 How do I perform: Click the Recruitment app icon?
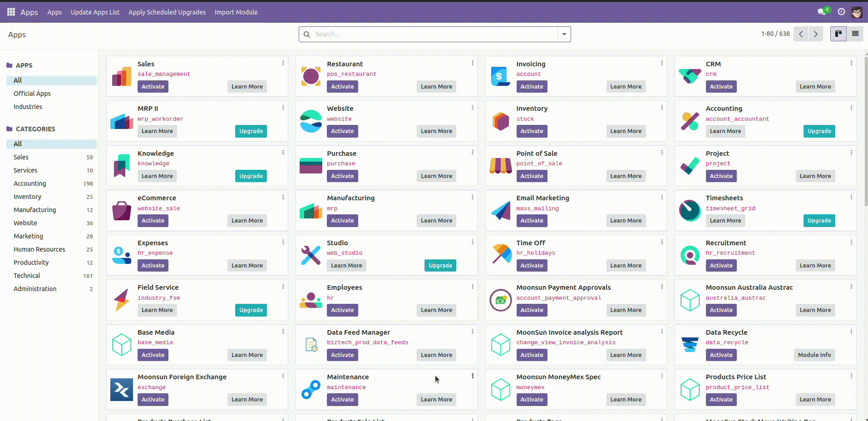690,255
